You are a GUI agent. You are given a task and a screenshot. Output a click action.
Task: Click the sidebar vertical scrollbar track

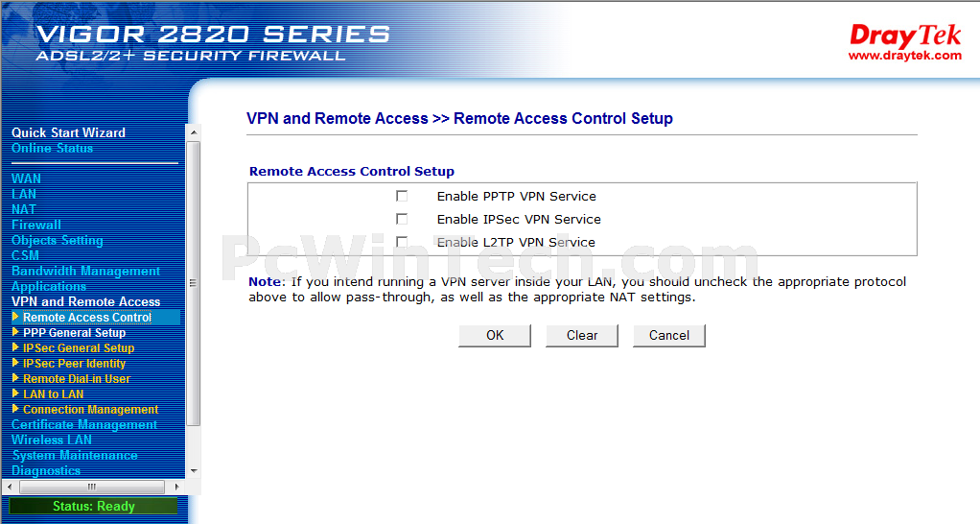[194, 444]
